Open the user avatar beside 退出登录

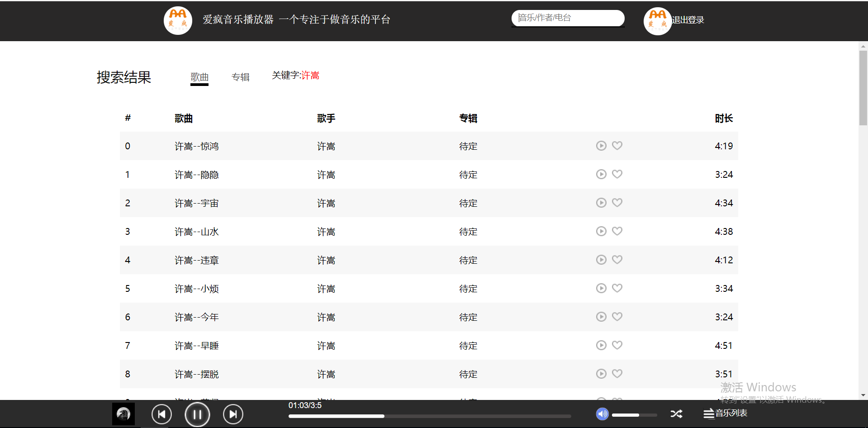(x=658, y=21)
